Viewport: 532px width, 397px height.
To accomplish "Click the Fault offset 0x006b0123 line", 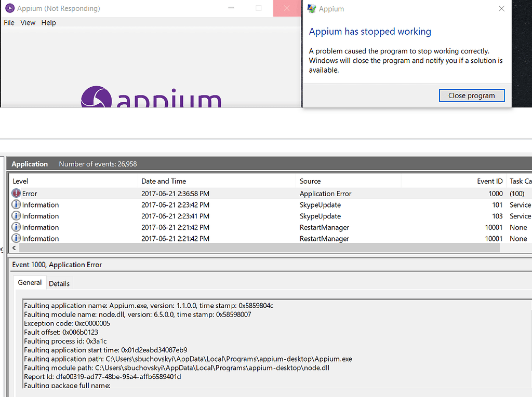I will (x=61, y=332).
